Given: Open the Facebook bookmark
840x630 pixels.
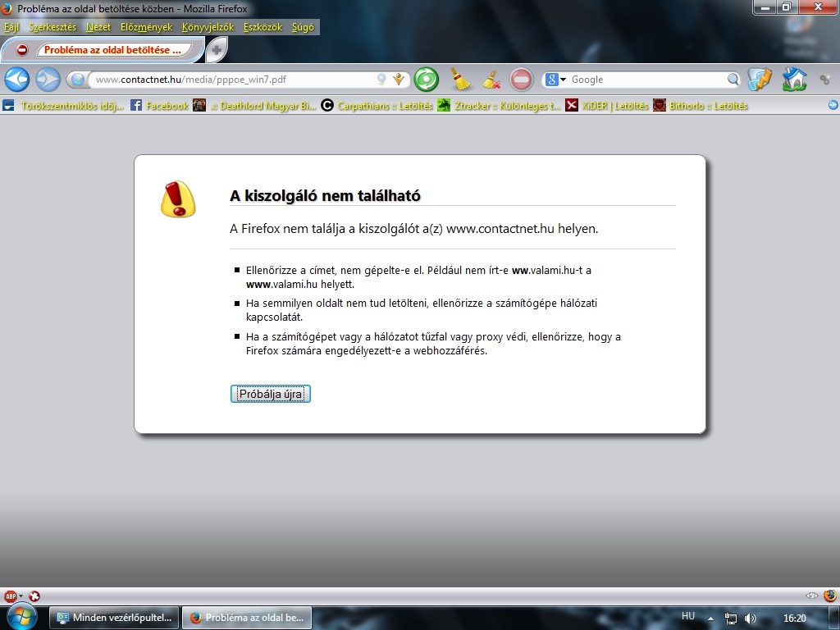Looking at the screenshot, I should point(159,106).
